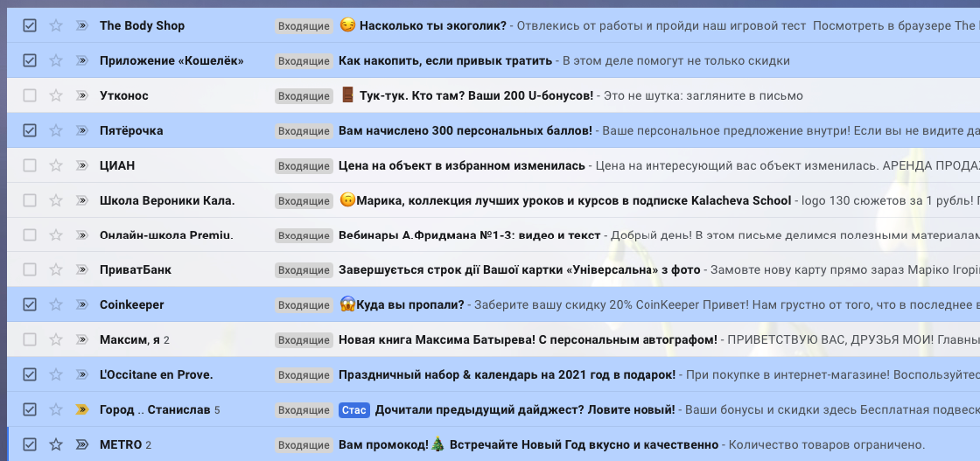Star the METRO email
The width and height of the screenshot is (980, 461).
(x=56, y=444)
